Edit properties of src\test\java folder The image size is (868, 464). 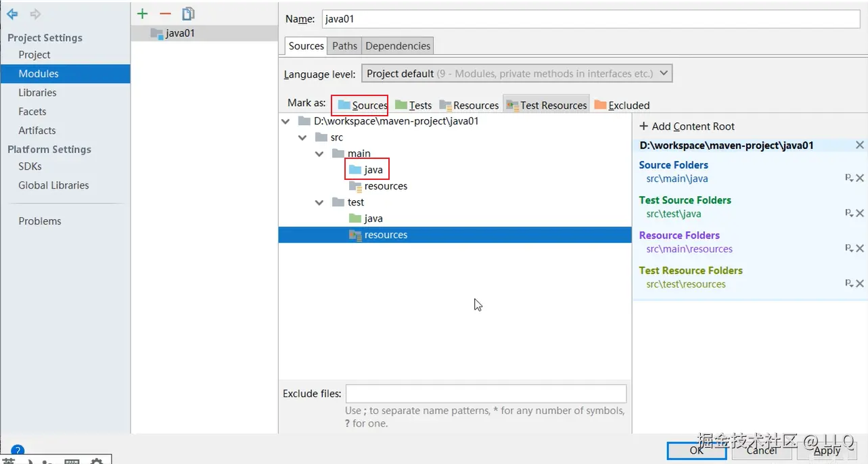[x=849, y=213]
